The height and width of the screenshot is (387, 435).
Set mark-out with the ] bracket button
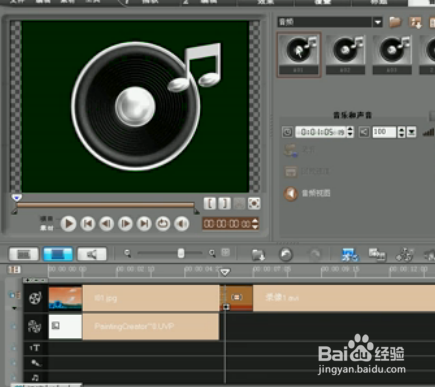[225, 203]
